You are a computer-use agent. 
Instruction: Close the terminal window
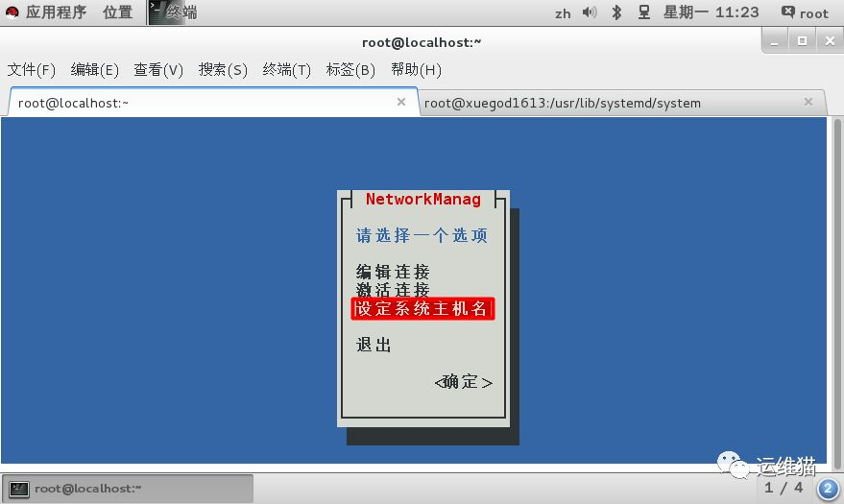pos(830,41)
